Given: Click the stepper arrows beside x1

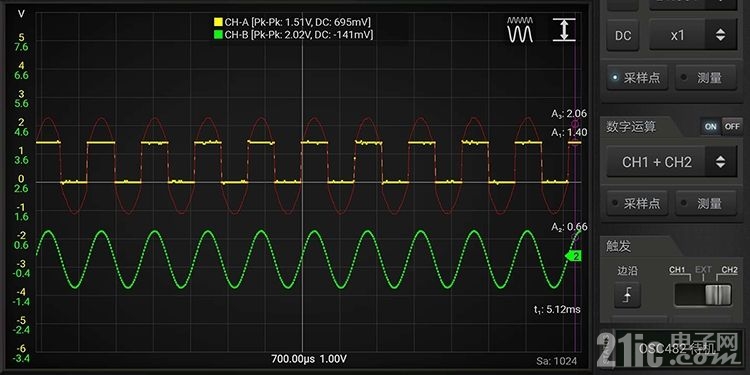Looking at the screenshot, I should [720, 35].
